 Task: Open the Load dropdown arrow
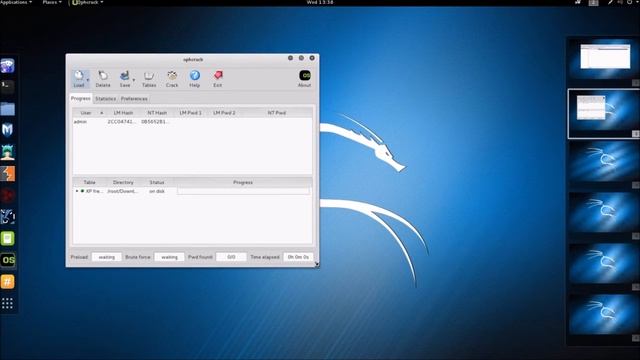(88, 80)
